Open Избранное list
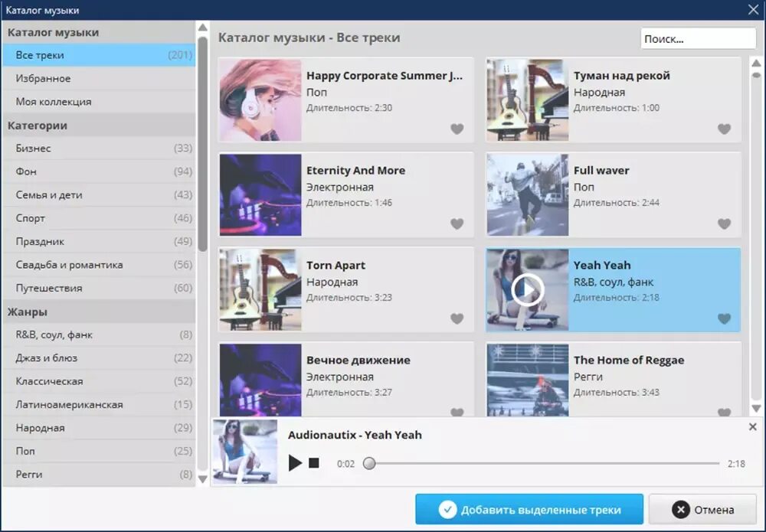The width and height of the screenshot is (766, 532). tap(99, 78)
